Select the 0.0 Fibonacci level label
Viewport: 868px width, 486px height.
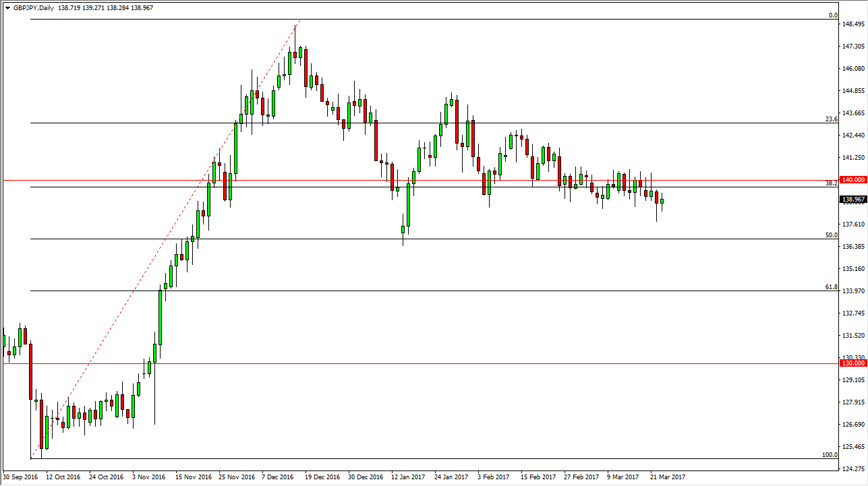[x=832, y=15]
